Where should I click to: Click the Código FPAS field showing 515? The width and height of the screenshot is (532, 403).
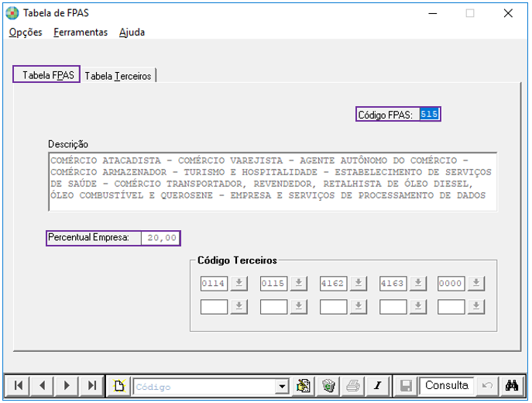pyautogui.click(x=429, y=114)
